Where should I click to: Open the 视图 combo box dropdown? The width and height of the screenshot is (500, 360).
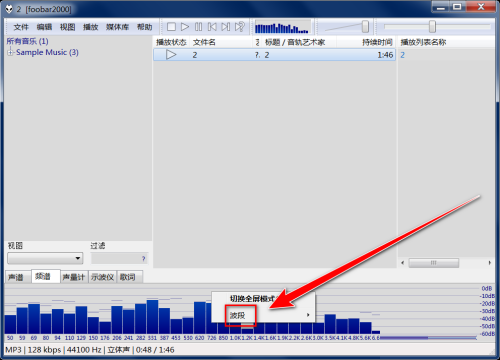pos(78,258)
